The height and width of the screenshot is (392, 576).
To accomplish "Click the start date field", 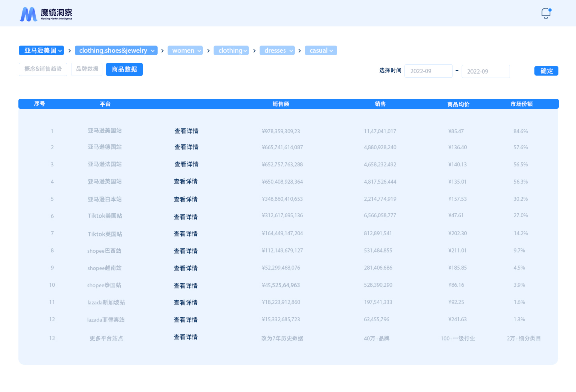I will coord(428,71).
